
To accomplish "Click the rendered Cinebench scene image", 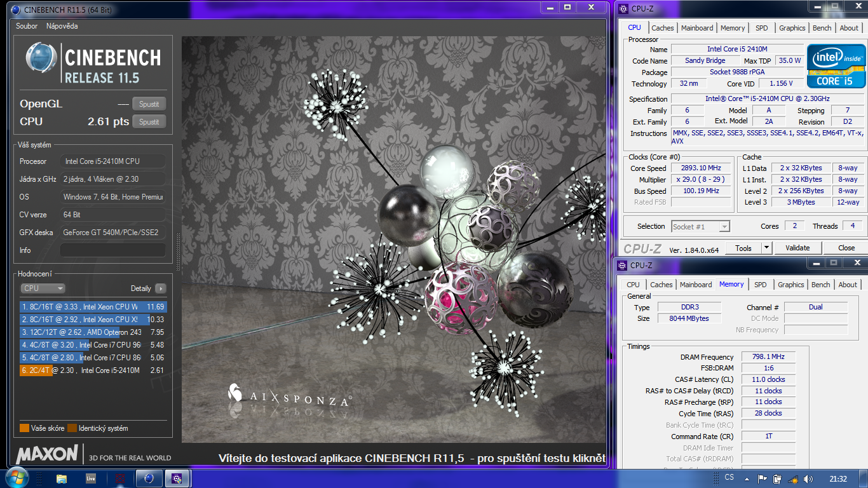I will click(x=393, y=240).
